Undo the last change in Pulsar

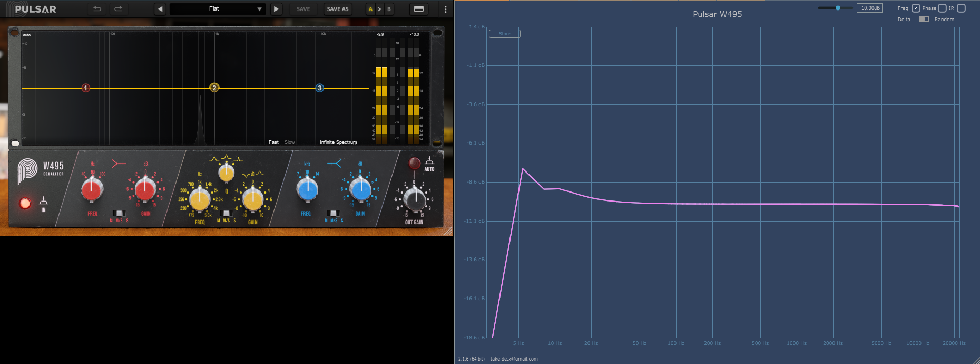coord(97,9)
